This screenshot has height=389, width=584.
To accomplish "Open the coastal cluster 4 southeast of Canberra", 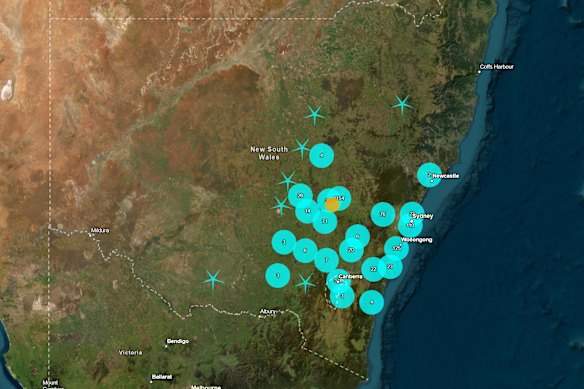I will 372,303.
